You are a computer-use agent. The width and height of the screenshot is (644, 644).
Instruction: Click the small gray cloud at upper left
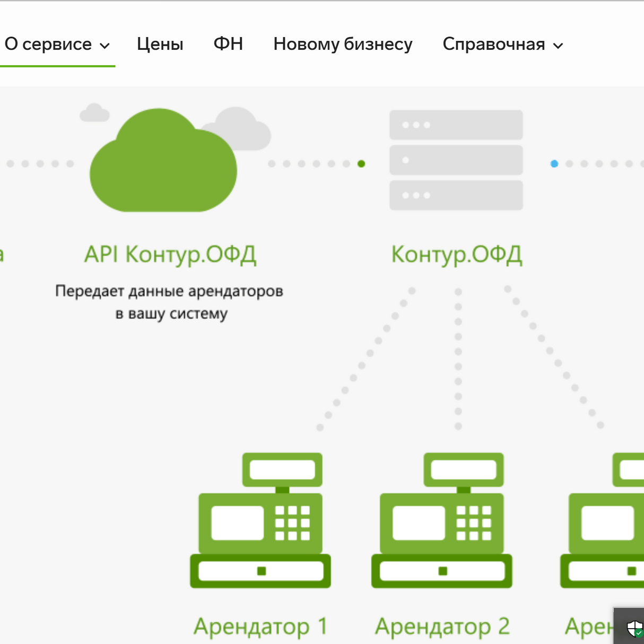[94, 112]
